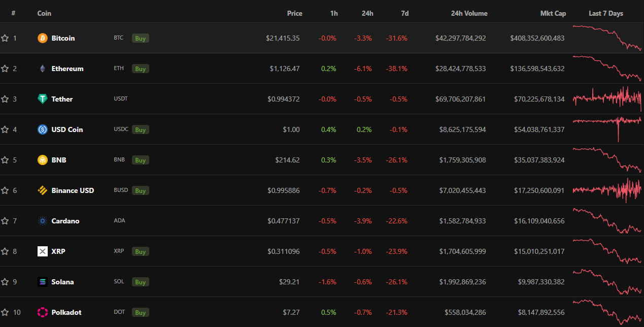Star USD Coin as a favorite
This screenshot has height=327, width=644.
tap(5, 129)
